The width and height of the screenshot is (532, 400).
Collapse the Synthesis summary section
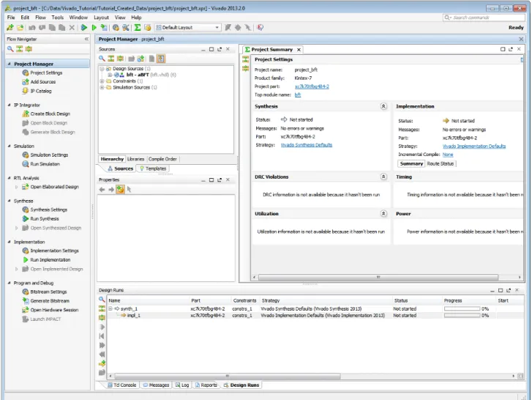[x=383, y=106]
